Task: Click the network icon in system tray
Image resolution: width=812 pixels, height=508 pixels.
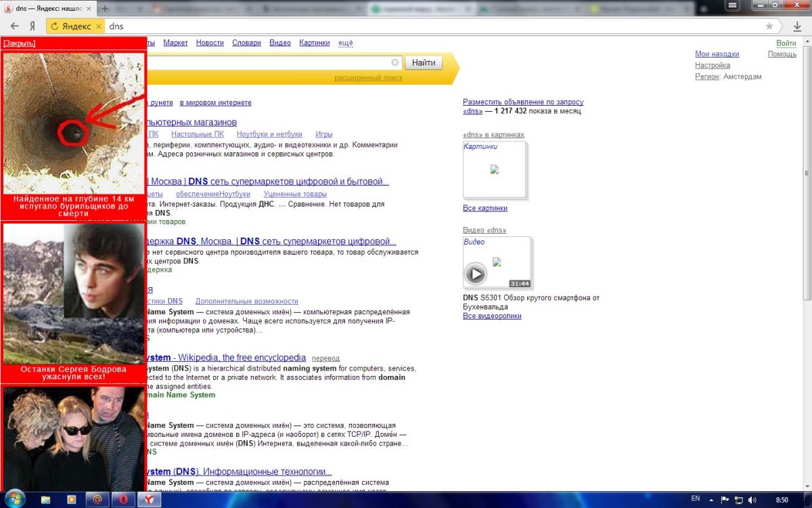Action: coord(738,500)
